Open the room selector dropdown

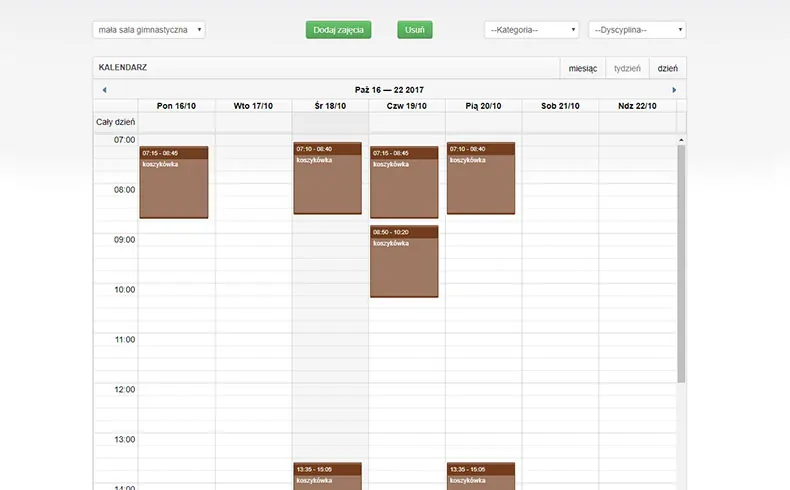coord(149,30)
